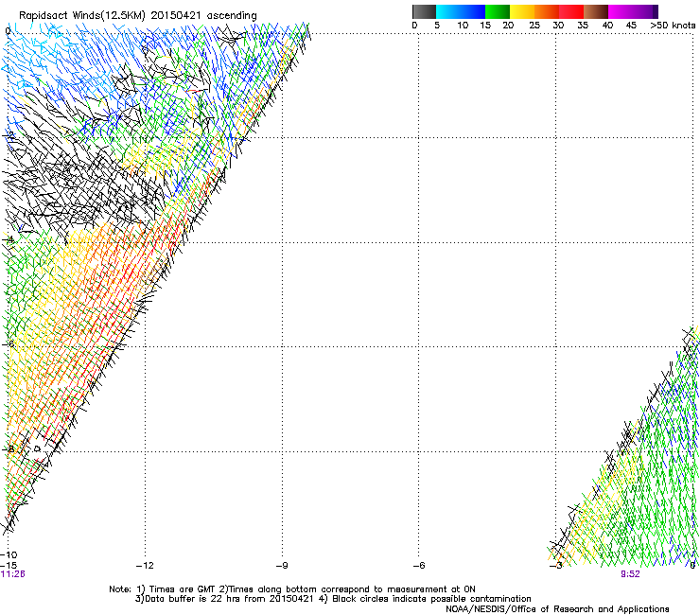Viewport: 700px width, 615px height.
Task: Click the 9:52 swath time label
Action: [630, 574]
